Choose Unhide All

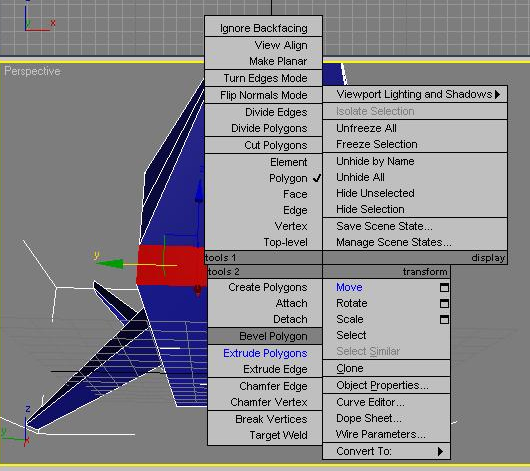click(x=415, y=177)
